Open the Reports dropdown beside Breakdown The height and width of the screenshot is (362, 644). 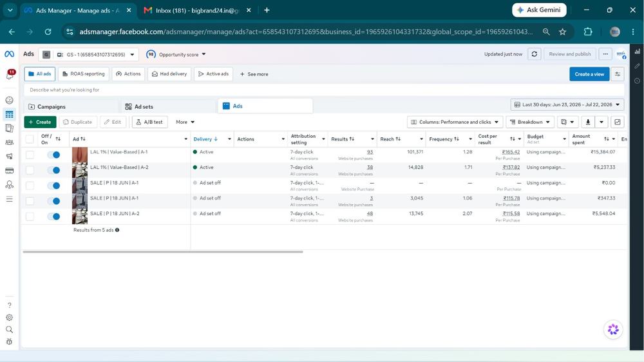pos(567,122)
